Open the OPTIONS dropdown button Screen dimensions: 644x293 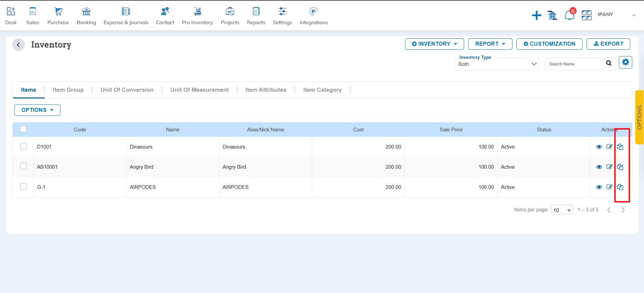[37, 110]
